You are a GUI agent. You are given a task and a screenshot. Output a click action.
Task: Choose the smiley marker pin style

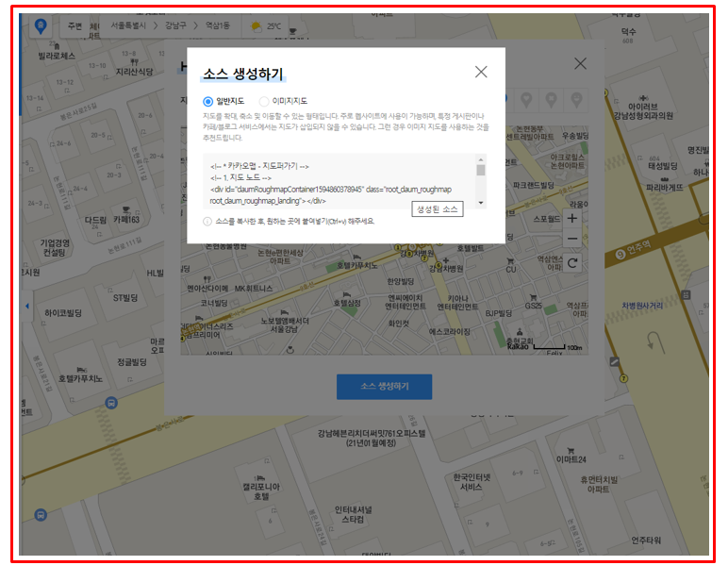[x=576, y=100]
